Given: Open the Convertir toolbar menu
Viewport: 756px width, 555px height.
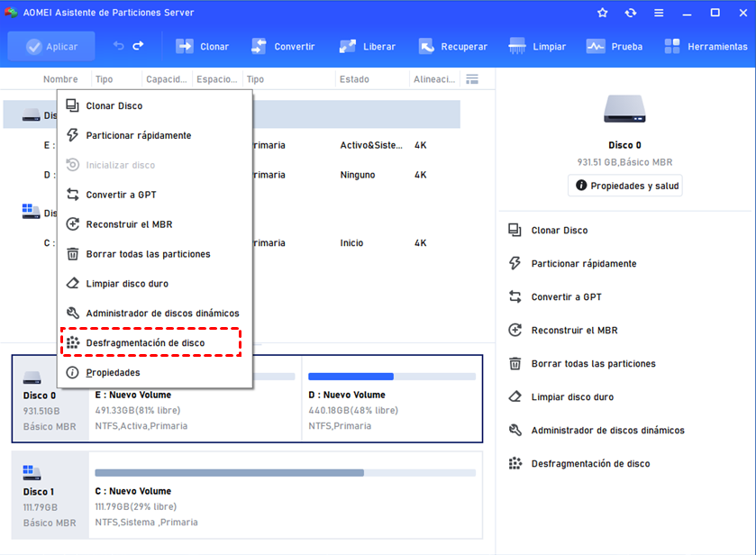Looking at the screenshot, I should coord(283,46).
